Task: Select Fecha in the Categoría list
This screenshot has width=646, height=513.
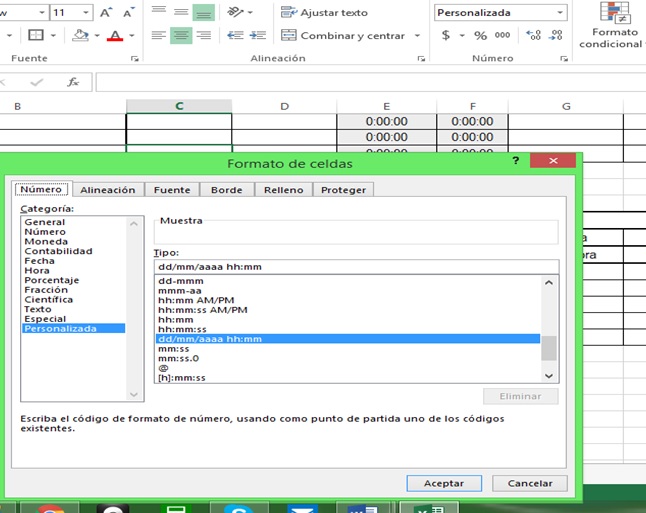Action: pos(39,261)
